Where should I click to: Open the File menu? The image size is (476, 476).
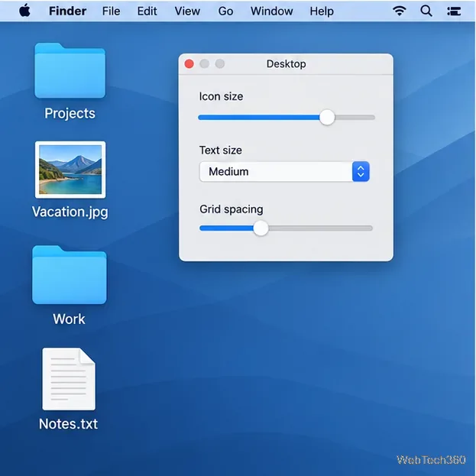click(x=111, y=11)
